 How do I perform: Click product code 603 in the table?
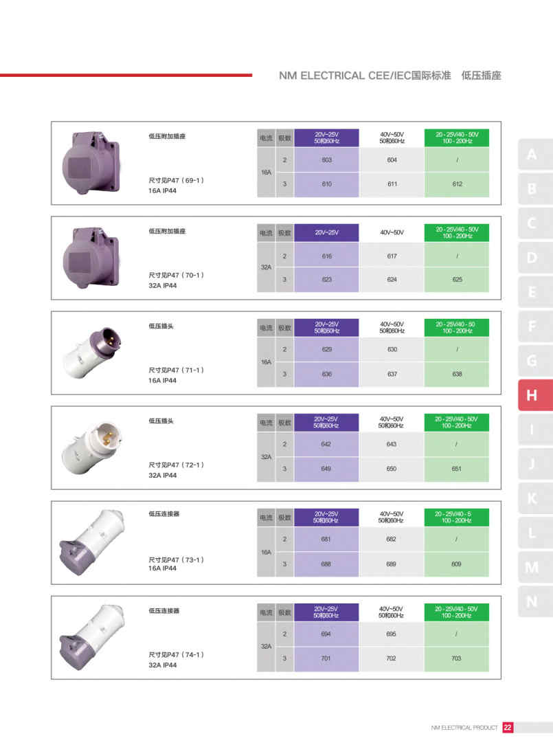(326, 159)
